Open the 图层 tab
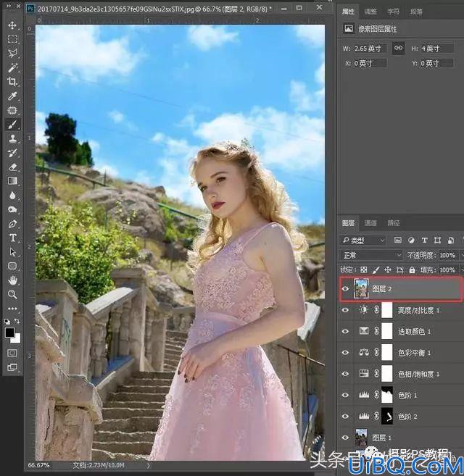The image size is (464, 476). 348,223
